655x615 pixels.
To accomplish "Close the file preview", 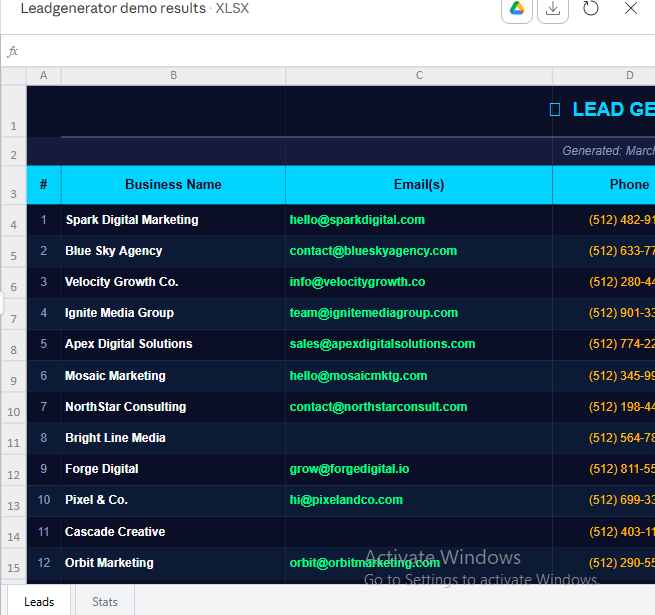I will coord(630,8).
